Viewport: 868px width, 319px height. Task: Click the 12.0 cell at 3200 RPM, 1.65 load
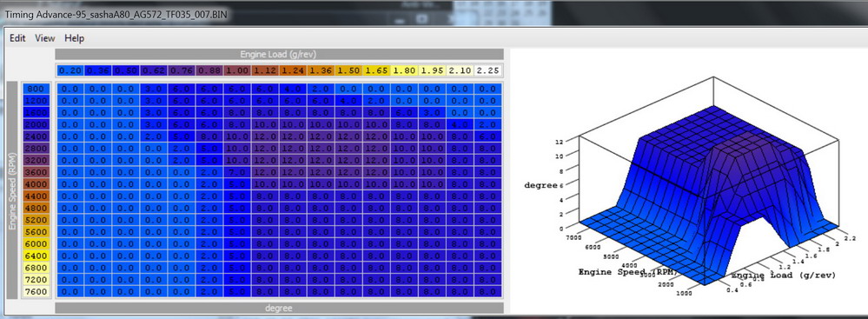pos(377,161)
